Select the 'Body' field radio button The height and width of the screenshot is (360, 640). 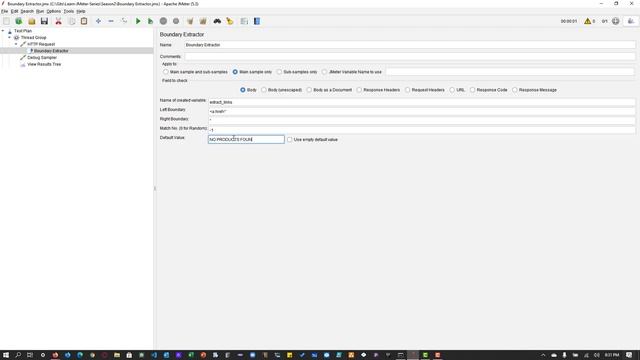coord(243,90)
